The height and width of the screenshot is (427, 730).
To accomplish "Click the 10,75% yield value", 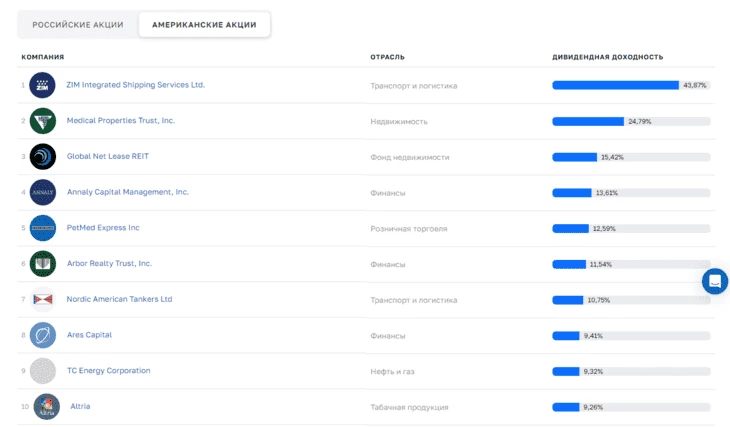I will click(598, 300).
